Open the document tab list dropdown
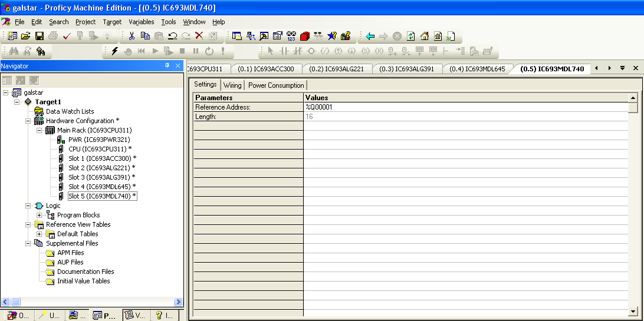The height and width of the screenshot is (321, 644). [x=623, y=68]
